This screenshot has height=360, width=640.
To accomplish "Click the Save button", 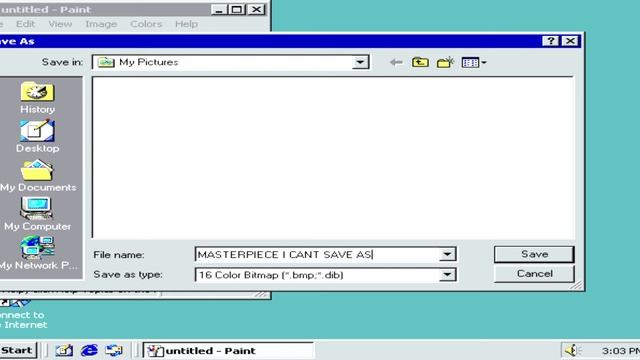I will pos(534,254).
